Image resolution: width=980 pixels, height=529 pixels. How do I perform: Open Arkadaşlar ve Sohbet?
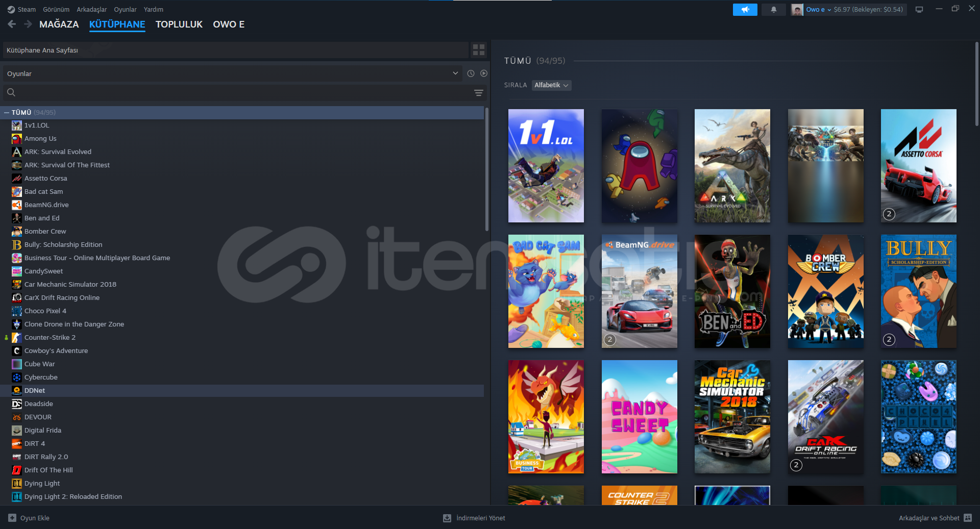929,518
